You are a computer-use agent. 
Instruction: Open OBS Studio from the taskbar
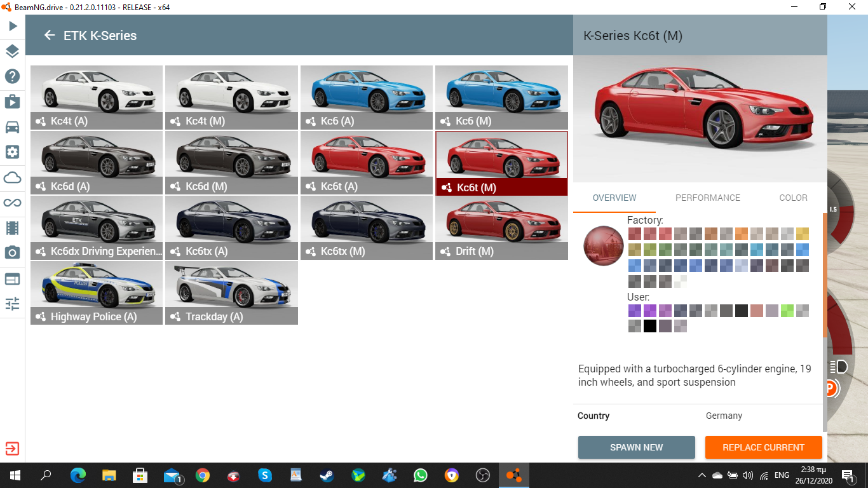(483, 475)
